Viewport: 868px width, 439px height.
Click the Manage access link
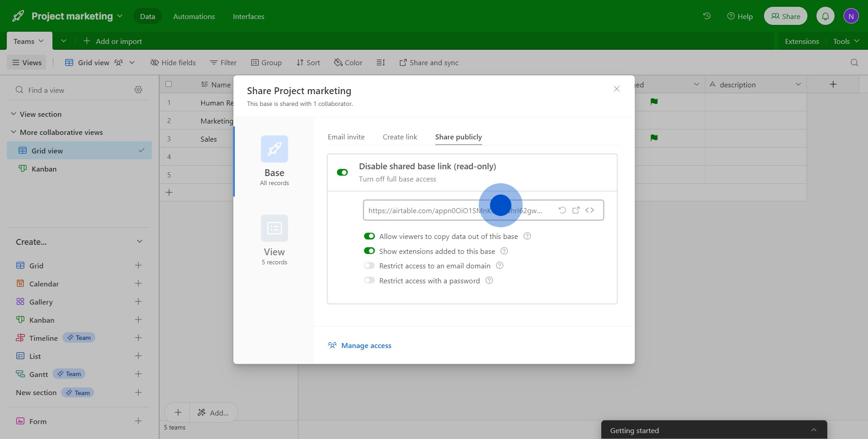point(366,346)
